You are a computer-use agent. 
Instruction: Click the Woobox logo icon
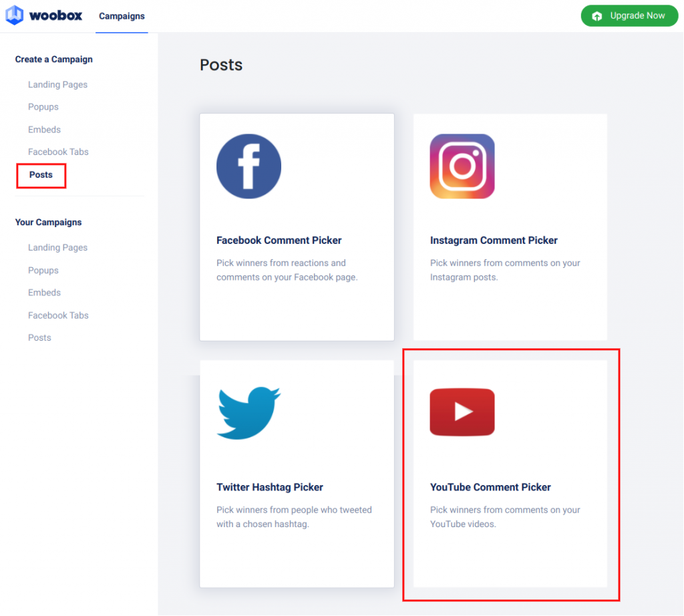point(15,15)
